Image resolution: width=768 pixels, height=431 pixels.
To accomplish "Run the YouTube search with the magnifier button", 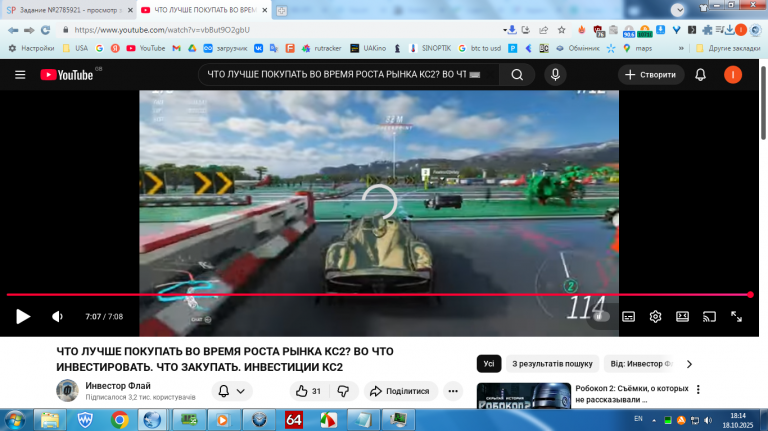I will coord(517,75).
